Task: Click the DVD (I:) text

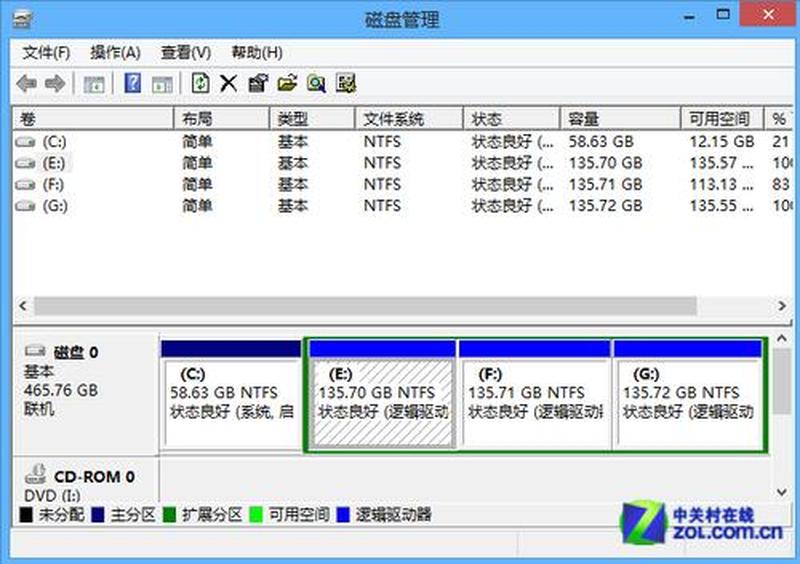Action: (52, 496)
